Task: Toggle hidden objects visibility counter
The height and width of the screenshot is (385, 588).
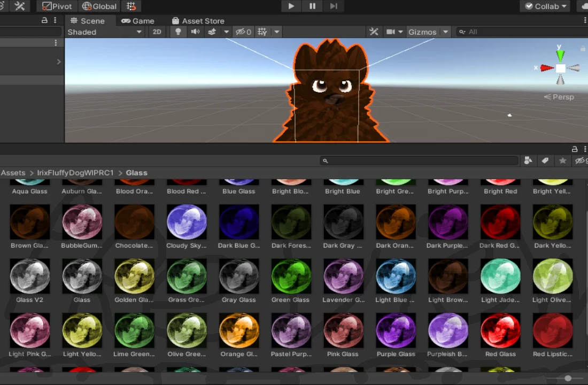Action: point(243,32)
